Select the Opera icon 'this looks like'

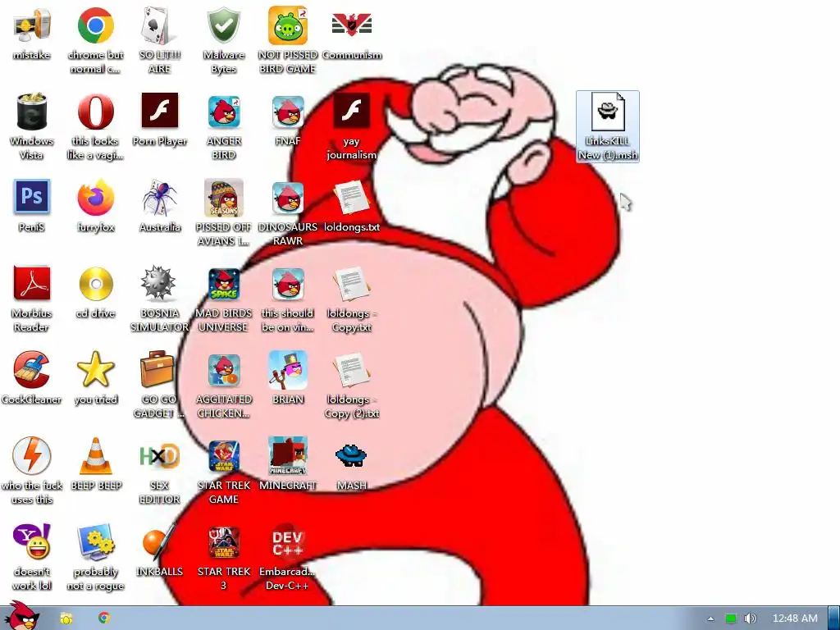pyautogui.click(x=95, y=112)
